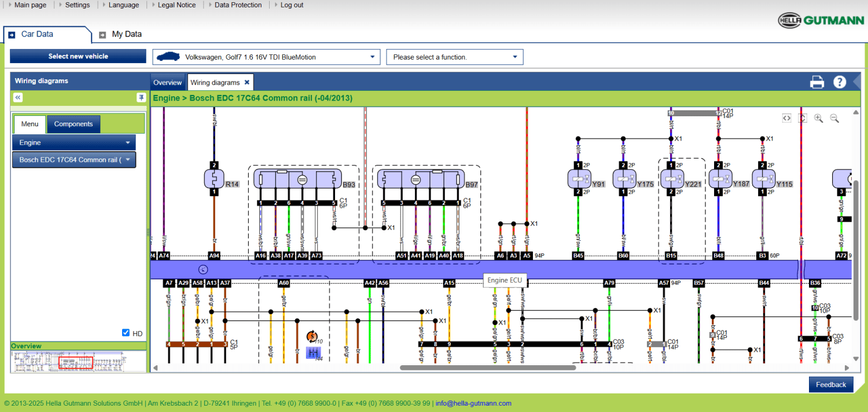This screenshot has height=412, width=868.
Task: Click the Select new vehicle button
Action: 78,56
